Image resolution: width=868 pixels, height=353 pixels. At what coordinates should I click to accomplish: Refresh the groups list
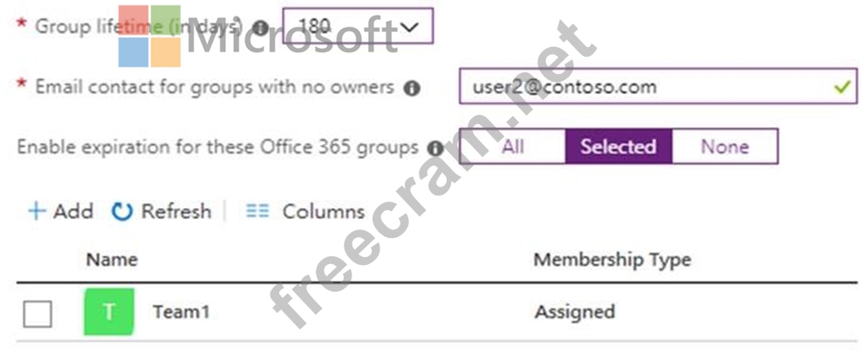coord(162,211)
